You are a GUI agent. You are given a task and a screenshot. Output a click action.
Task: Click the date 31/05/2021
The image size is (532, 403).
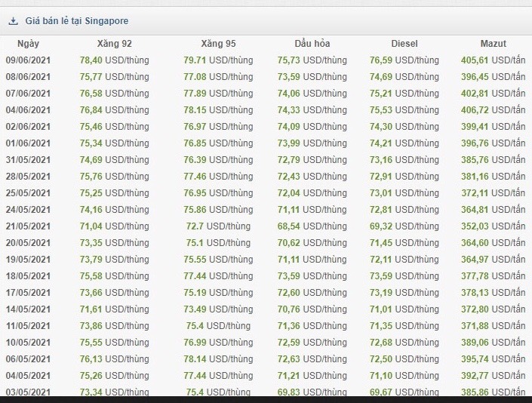click(x=28, y=160)
